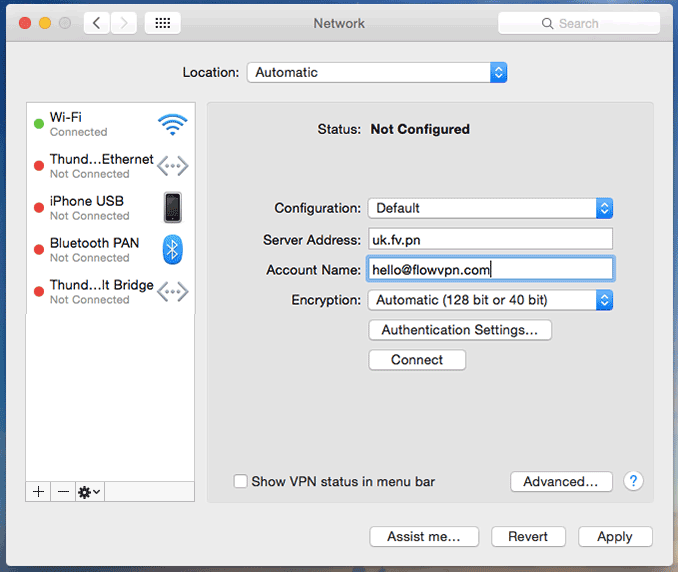Apply the network changes
Image resolution: width=678 pixels, height=572 pixels.
coord(615,537)
